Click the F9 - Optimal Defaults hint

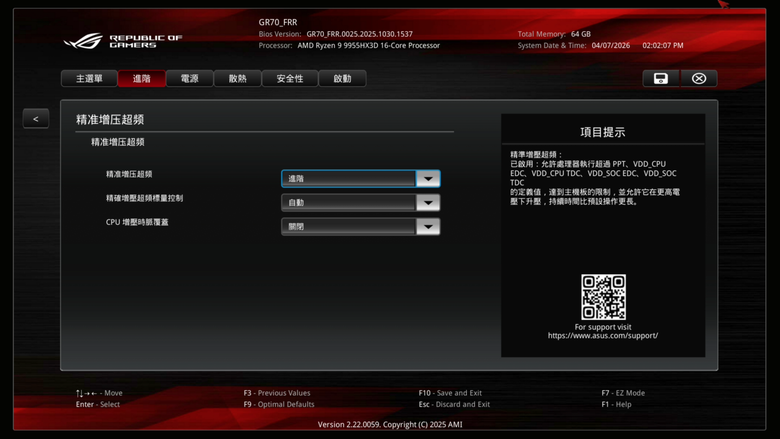point(279,404)
